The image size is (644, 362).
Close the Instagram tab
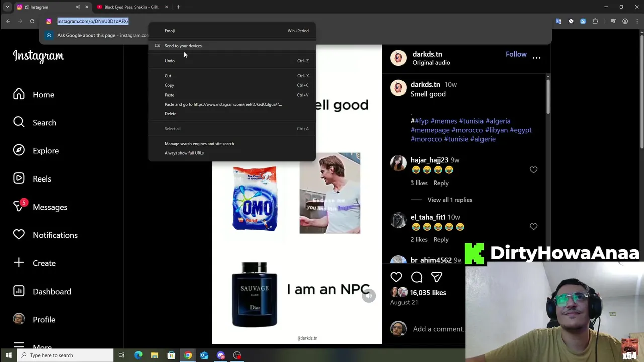(x=87, y=7)
